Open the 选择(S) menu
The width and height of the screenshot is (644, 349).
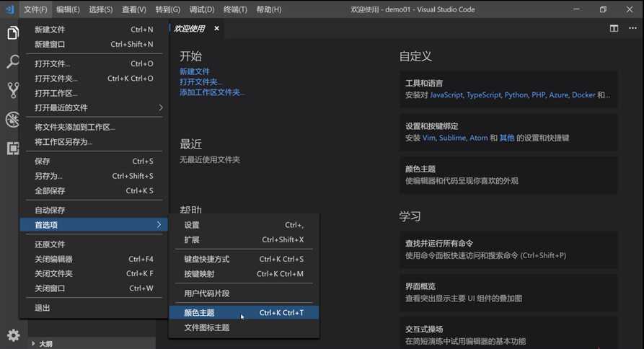pos(101,9)
